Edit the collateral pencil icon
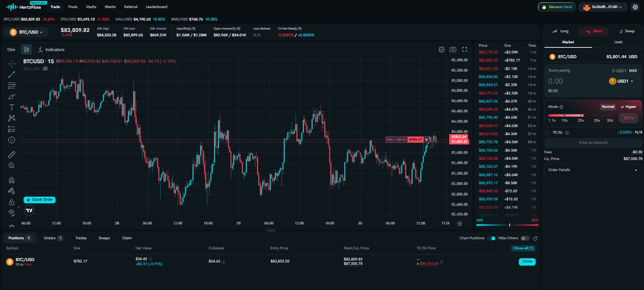 pyautogui.click(x=224, y=262)
